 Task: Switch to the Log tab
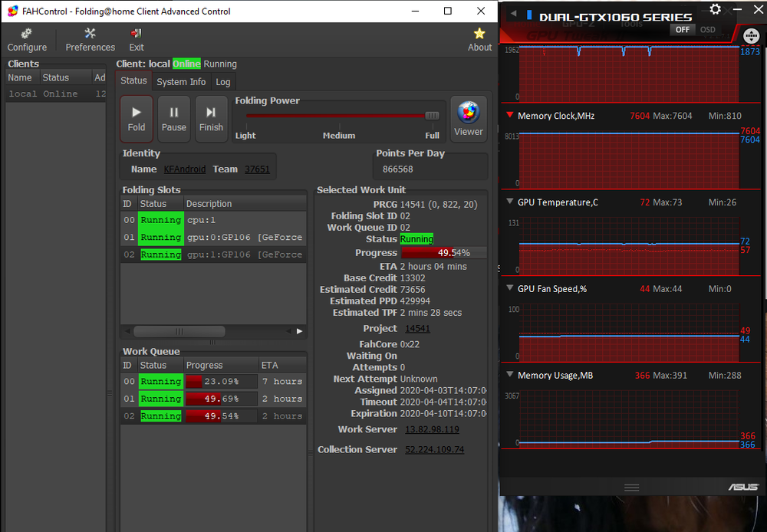pos(223,82)
